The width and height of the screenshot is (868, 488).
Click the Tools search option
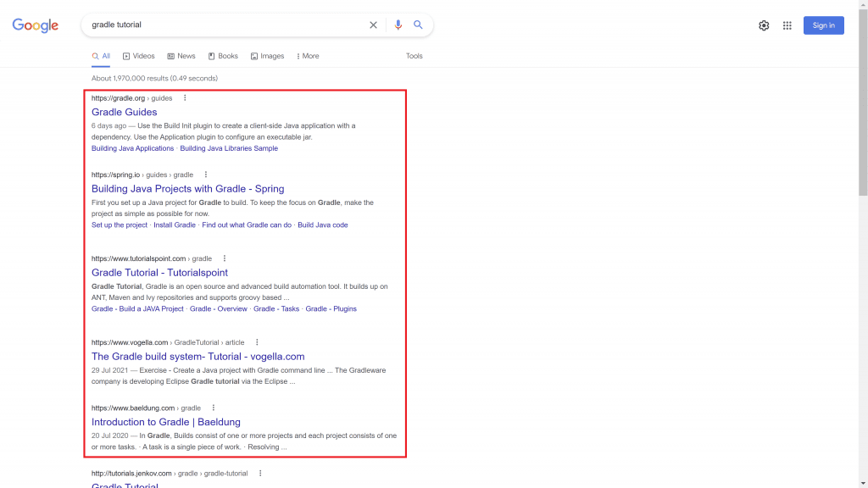[414, 56]
